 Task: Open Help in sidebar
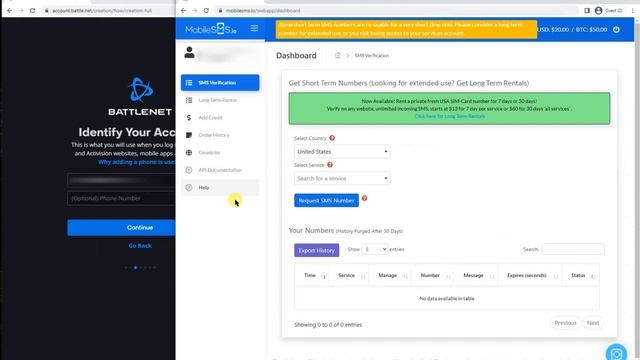[x=220, y=187]
